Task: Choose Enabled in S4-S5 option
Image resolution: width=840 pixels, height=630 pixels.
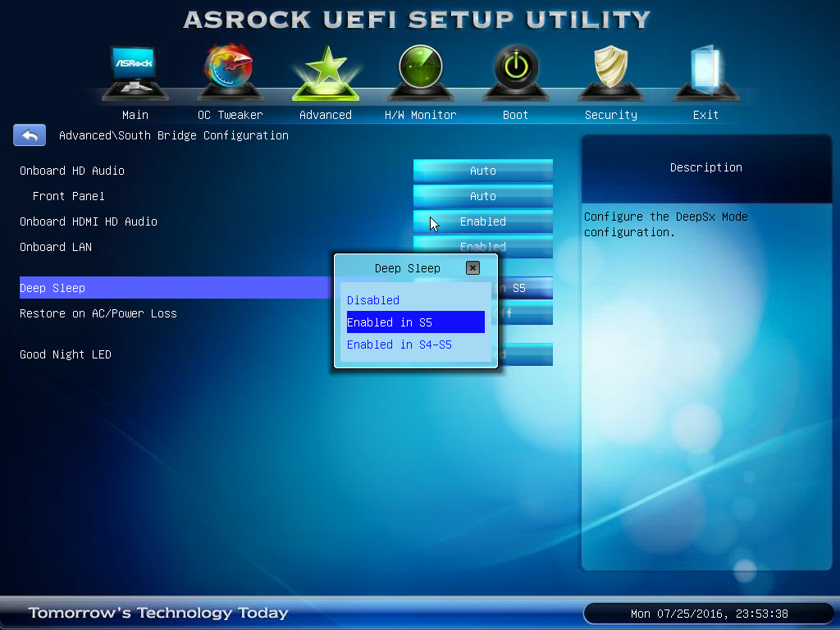Action: tap(416, 345)
